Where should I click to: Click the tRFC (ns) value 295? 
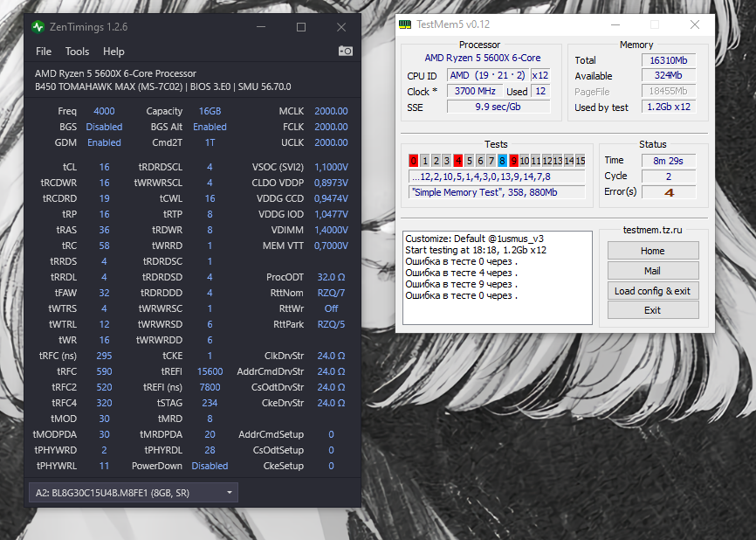[104, 356]
